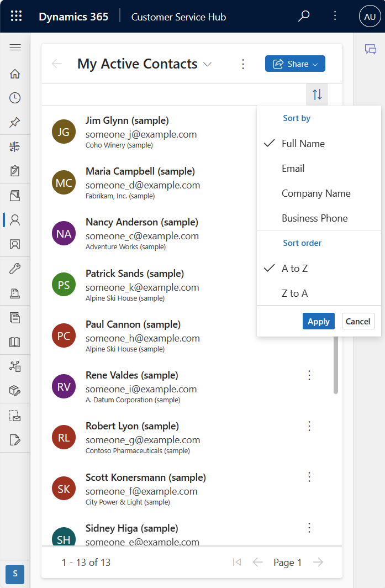Open row options for Rene Valdes
Screen dimensions: 385x588
pos(309,375)
